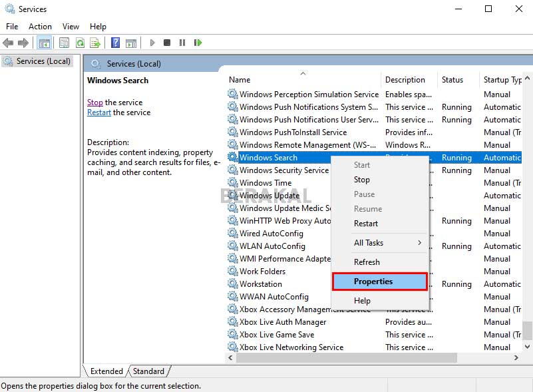Click the vertical scrollbar thumb

click(527, 331)
